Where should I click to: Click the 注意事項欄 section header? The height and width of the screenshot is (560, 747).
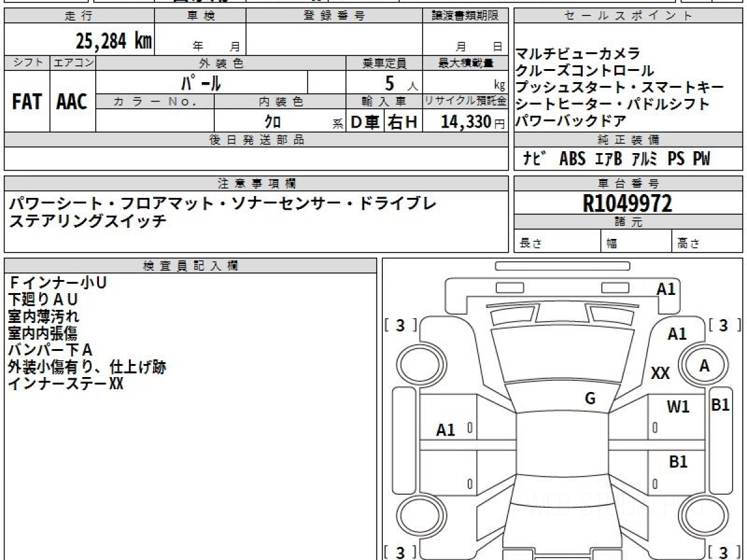(257, 184)
